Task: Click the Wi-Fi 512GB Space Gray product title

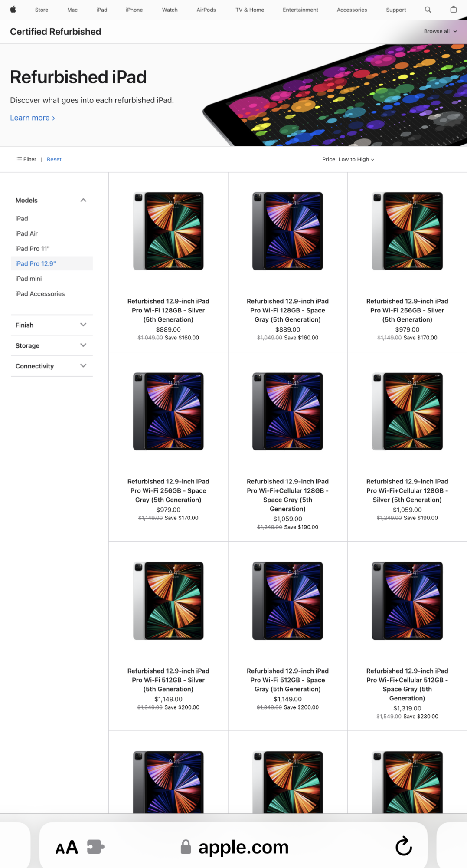Action: click(288, 680)
